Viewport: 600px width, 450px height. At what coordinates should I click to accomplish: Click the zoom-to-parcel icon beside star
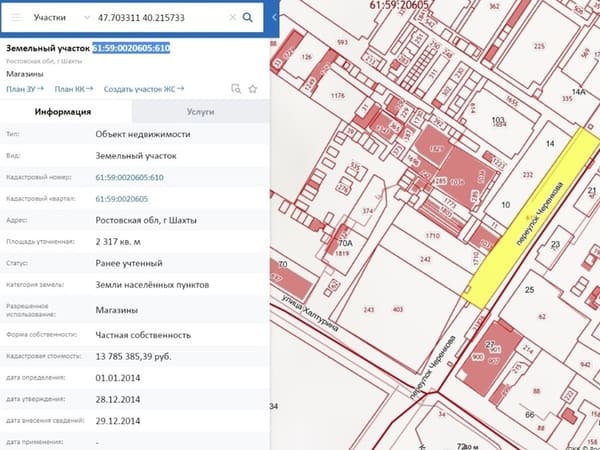click(x=236, y=89)
